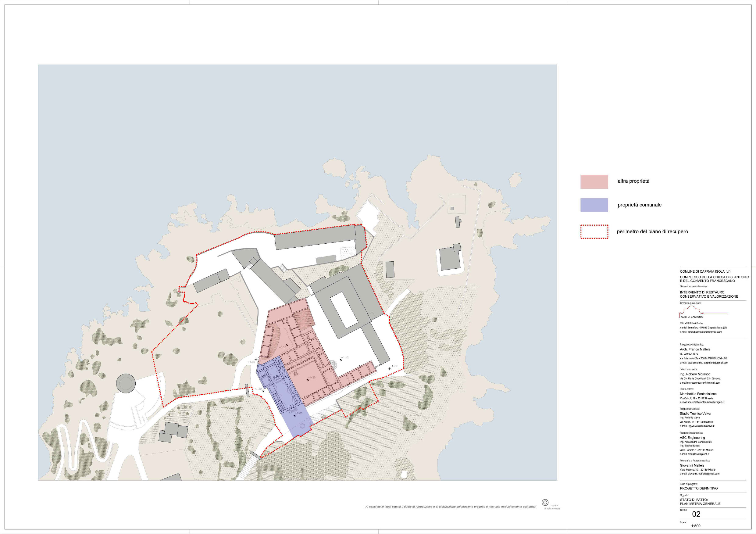Click 'STATO DI FATTO: PLANIMETRIA GENERALE' title
Screen dimensions: 756x534
(x=700, y=502)
